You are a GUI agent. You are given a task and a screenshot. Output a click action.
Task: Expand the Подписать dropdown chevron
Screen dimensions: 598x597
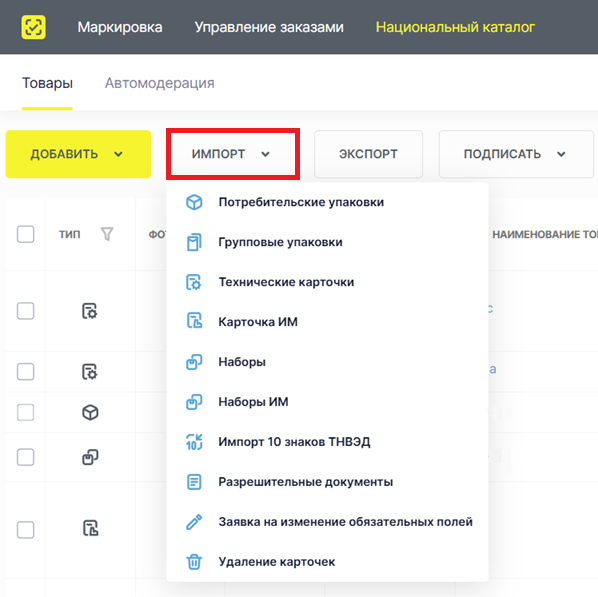tap(561, 154)
